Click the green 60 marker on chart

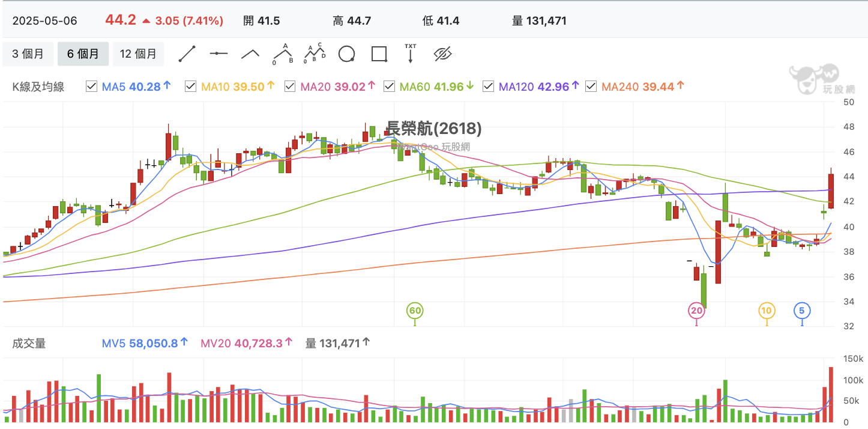(415, 311)
